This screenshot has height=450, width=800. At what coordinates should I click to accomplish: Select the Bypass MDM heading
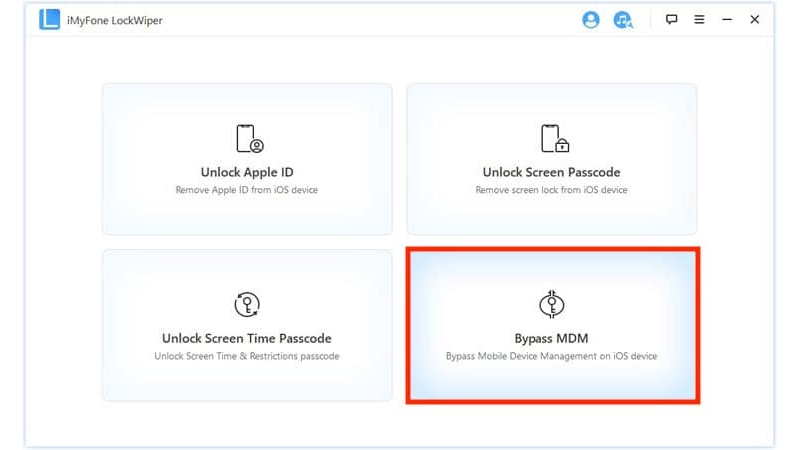point(552,338)
